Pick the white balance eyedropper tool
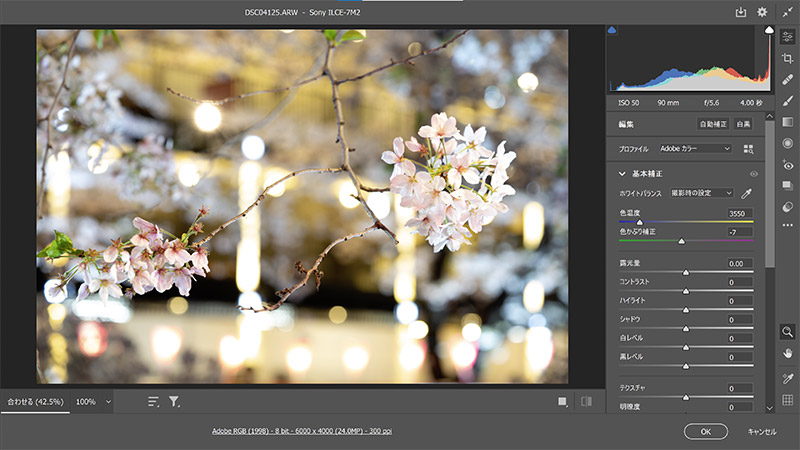800x450 pixels. coord(746,192)
